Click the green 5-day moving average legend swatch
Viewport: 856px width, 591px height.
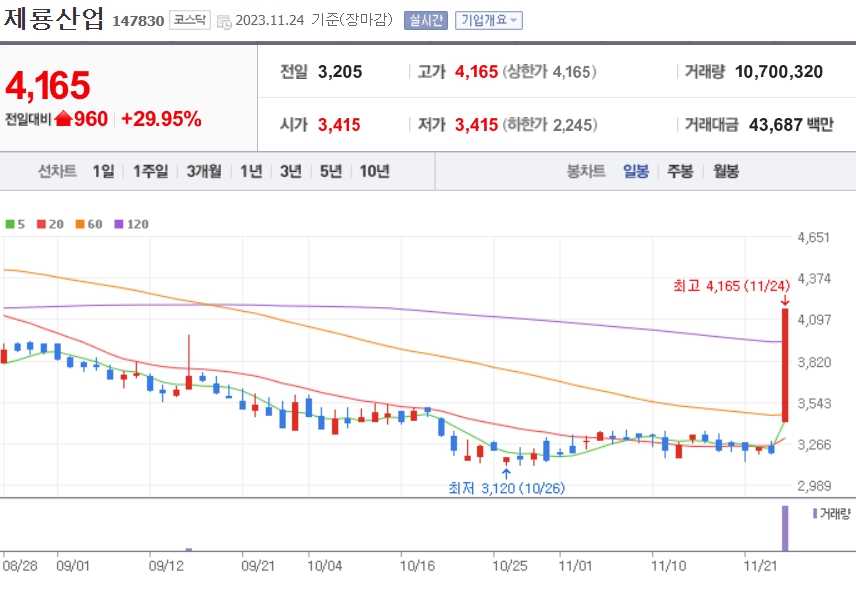coord(10,224)
